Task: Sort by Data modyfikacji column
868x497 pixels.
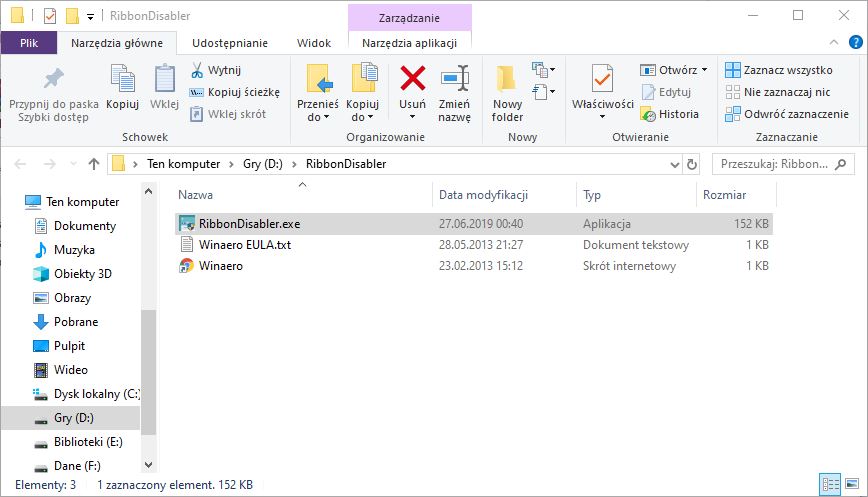Action: coord(504,195)
